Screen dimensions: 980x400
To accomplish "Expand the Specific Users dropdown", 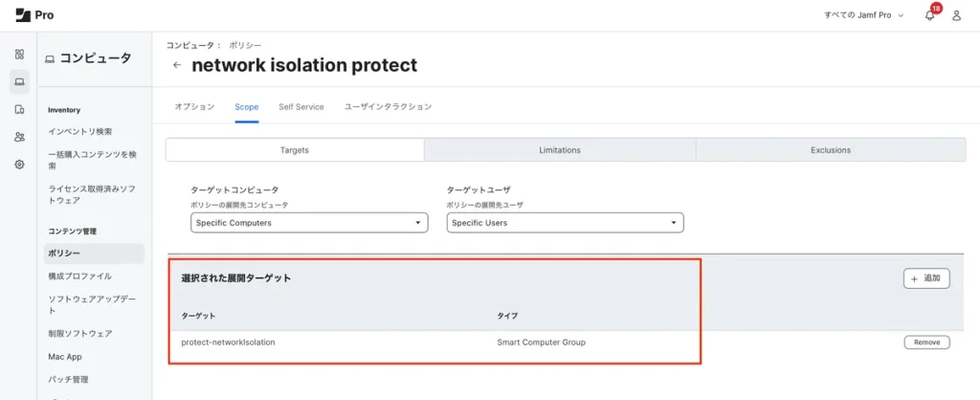I will [565, 223].
